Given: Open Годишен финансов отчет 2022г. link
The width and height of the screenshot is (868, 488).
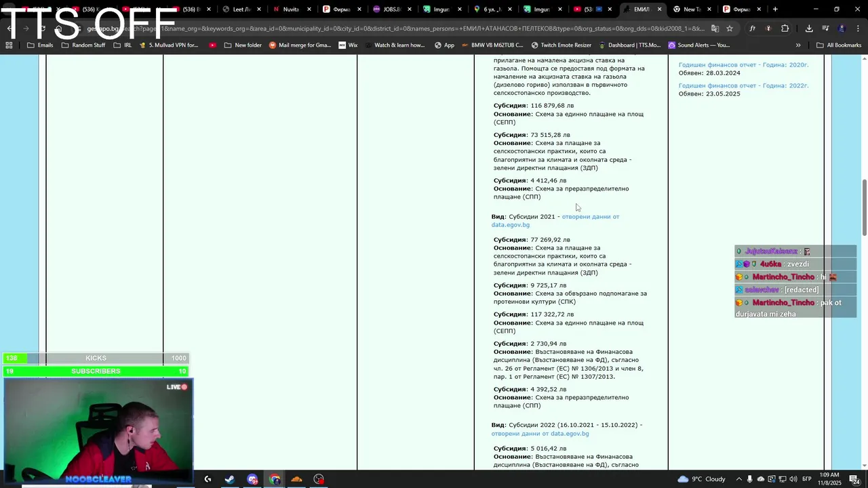Looking at the screenshot, I should (x=743, y=86).
